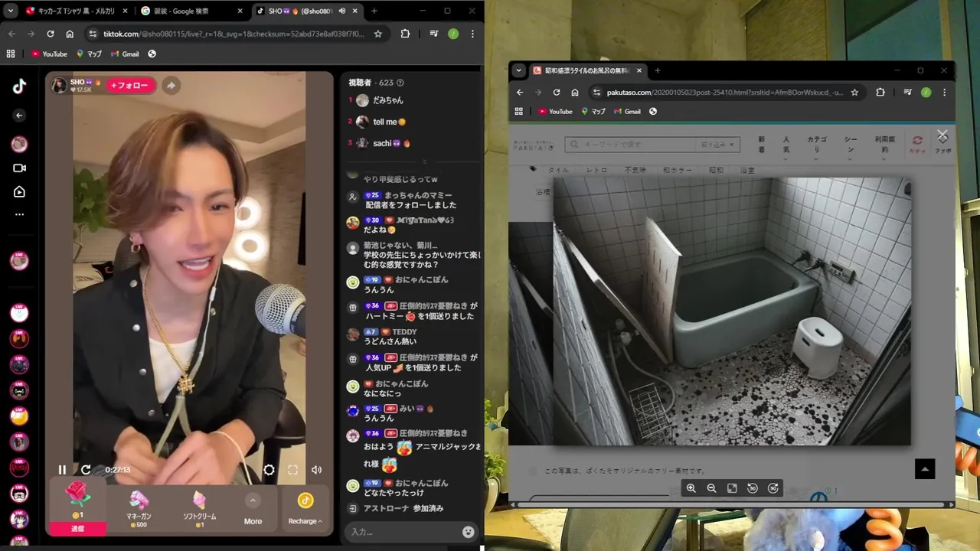The image size is (980, 551).
Task: Rotate bathroom photo counterclockwise
Action: [x=753, y=488]
